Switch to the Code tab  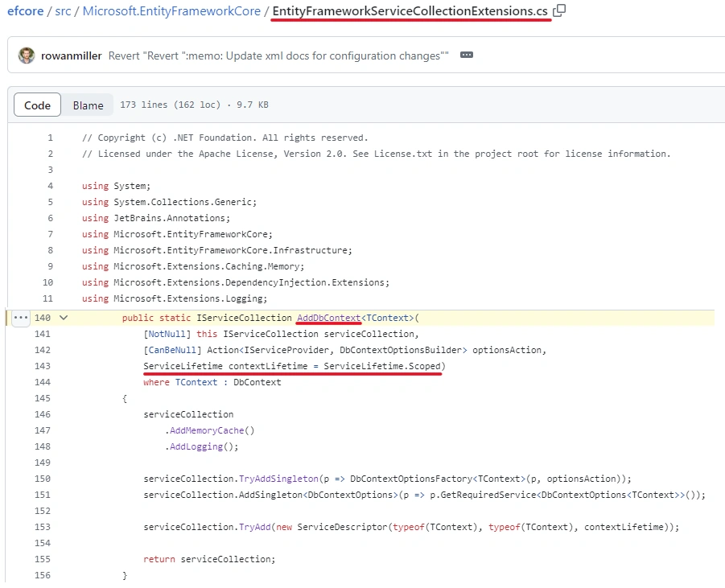37,105
